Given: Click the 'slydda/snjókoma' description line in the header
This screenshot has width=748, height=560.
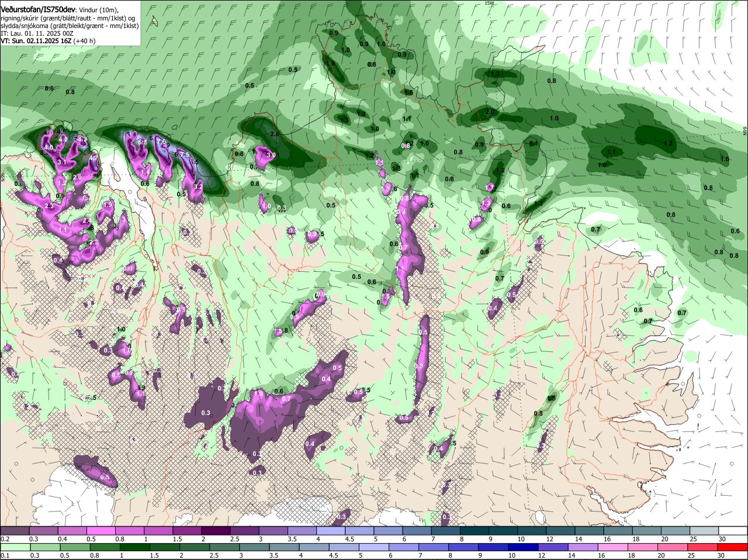Looking at the screenshot, I should (x=70, y=26).
